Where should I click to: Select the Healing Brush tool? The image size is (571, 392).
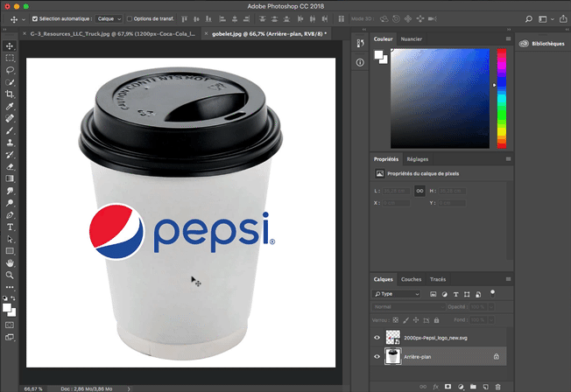(10, 118)
